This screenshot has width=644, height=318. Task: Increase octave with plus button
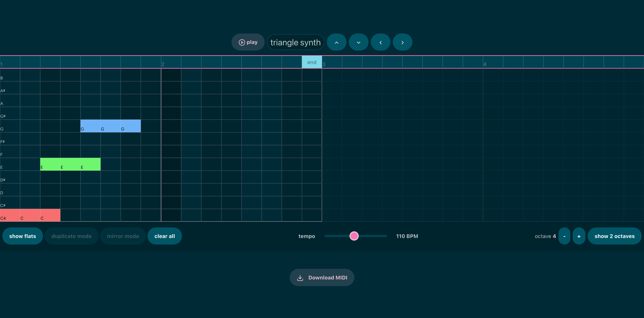579,236
